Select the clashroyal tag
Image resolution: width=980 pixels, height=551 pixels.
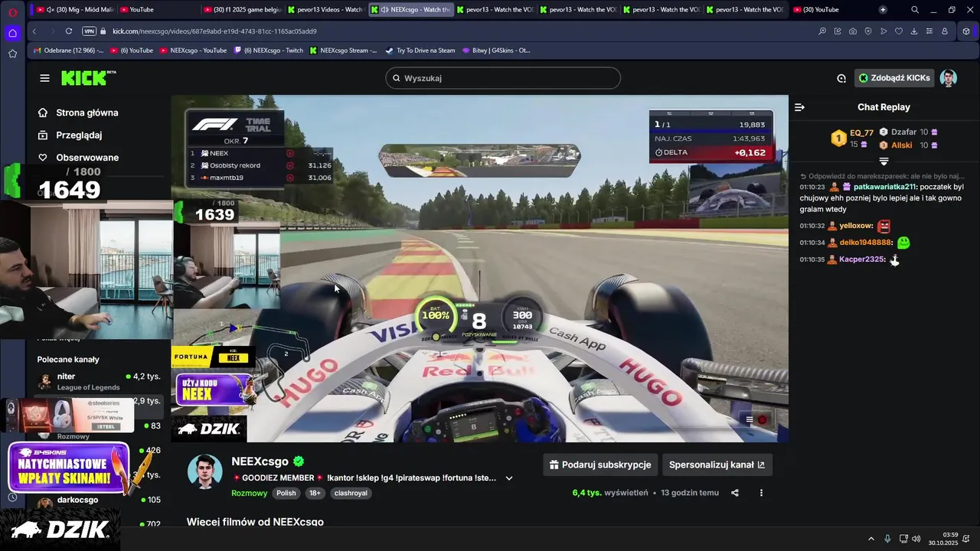click(351, 494)
